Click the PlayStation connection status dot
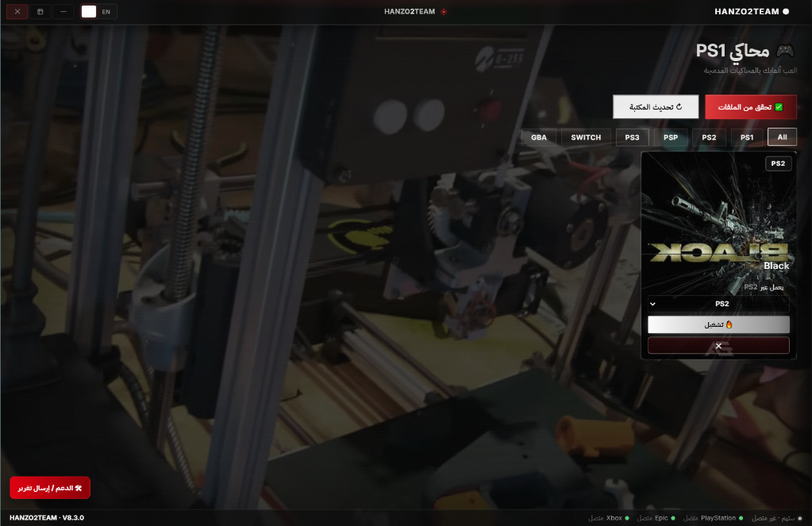 (x=741, y=518)
